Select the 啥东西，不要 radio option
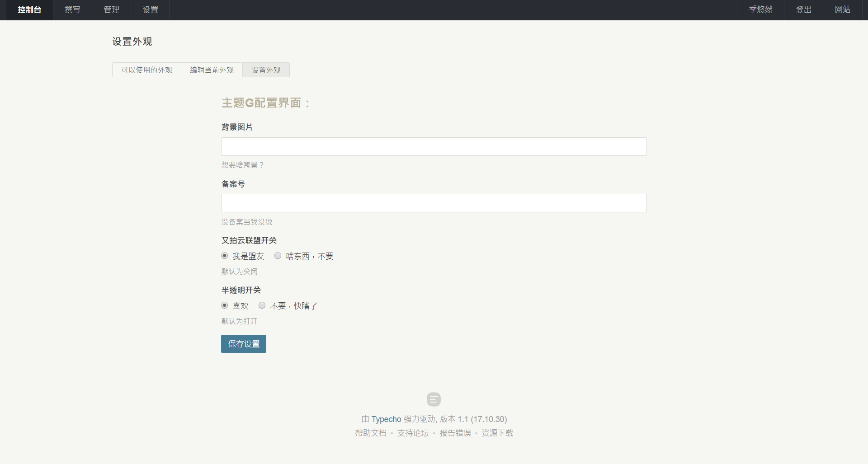Image resolution: width=868 pixels, height=464 pixels. (278, 256)
